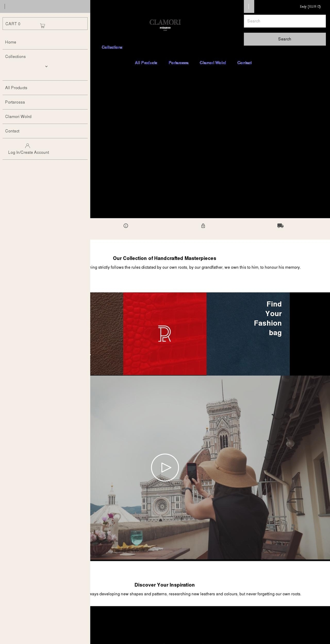Click Log In/Create Account link
Image resolution: width=330 pixels, height=644 pixels.
(29, 152)
